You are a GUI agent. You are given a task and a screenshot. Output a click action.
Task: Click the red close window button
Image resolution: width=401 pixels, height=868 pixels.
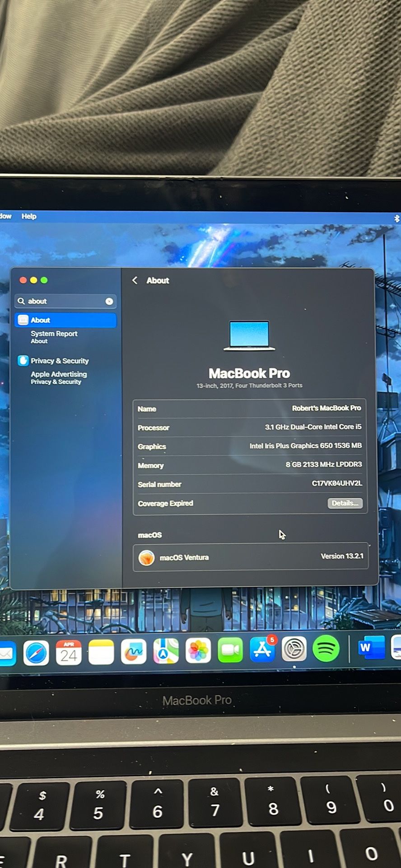23,280
